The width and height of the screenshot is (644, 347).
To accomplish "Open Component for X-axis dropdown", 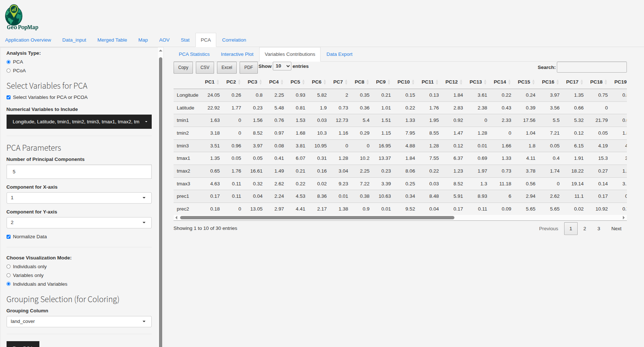I will click(x=79, y=198).
